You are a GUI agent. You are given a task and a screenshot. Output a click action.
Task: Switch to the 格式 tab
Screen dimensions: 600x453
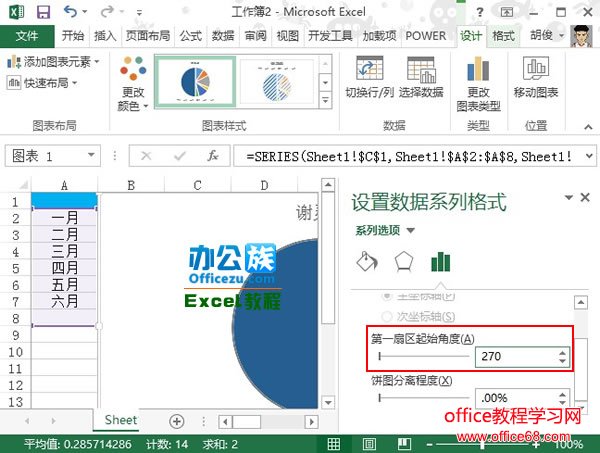point(503,36)
